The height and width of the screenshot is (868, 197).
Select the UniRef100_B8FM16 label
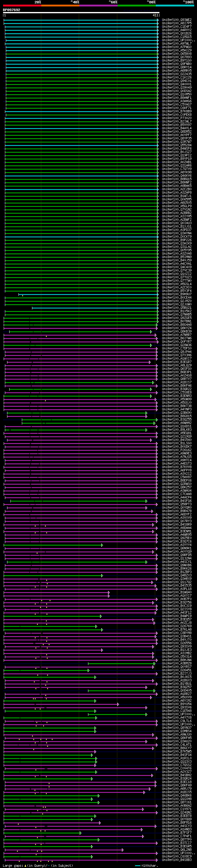[177, 822]
